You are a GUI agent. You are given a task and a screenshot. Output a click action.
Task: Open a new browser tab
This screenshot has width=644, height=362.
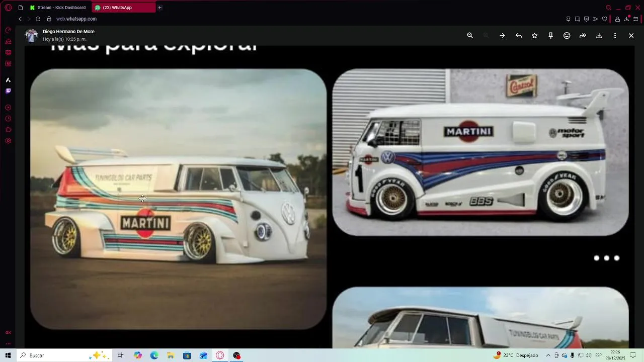pos(160,8)
